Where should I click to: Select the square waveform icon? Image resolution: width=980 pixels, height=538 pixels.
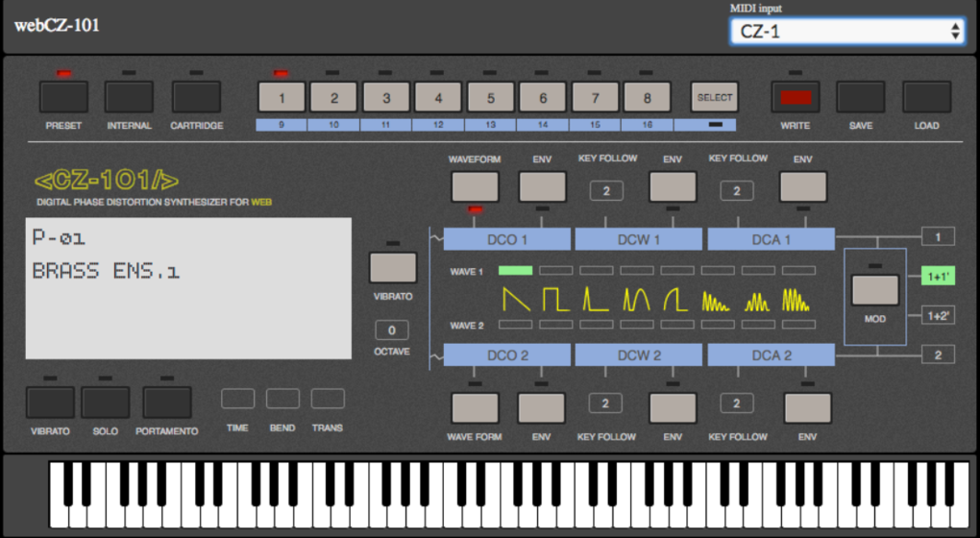[x=556, y=299]
